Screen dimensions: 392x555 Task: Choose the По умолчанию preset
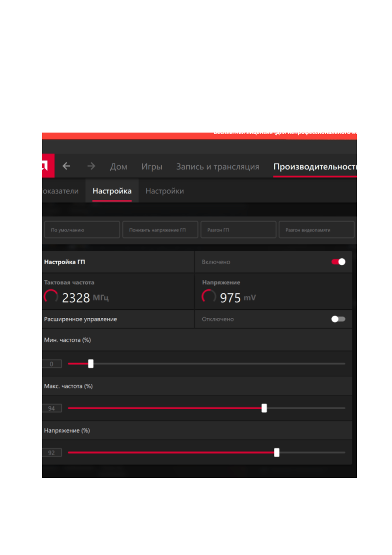pyautogui.click(x=82, y=230)
